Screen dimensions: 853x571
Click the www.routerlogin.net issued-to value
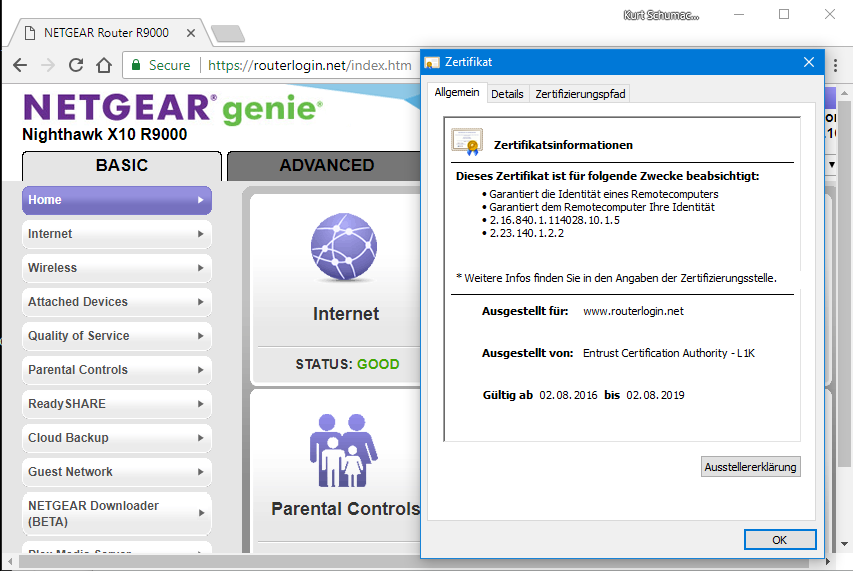pyautogui.click(x=633, y=312)
